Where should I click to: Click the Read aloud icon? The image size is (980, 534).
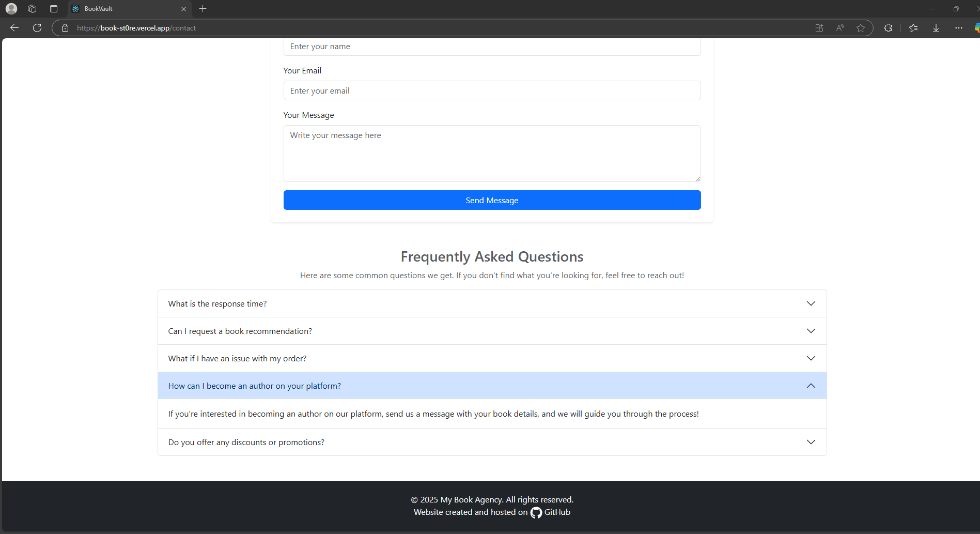coord(840,28)
